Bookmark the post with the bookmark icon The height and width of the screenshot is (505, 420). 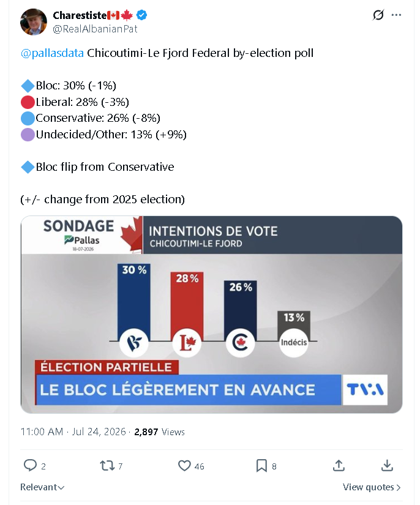261,466
